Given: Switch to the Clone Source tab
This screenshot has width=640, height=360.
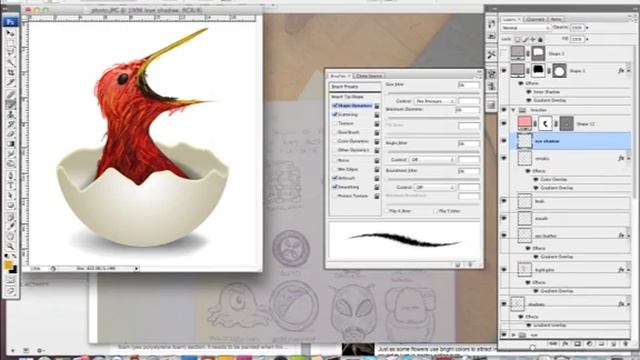Looking at the screenshot, I should point(369,76).
